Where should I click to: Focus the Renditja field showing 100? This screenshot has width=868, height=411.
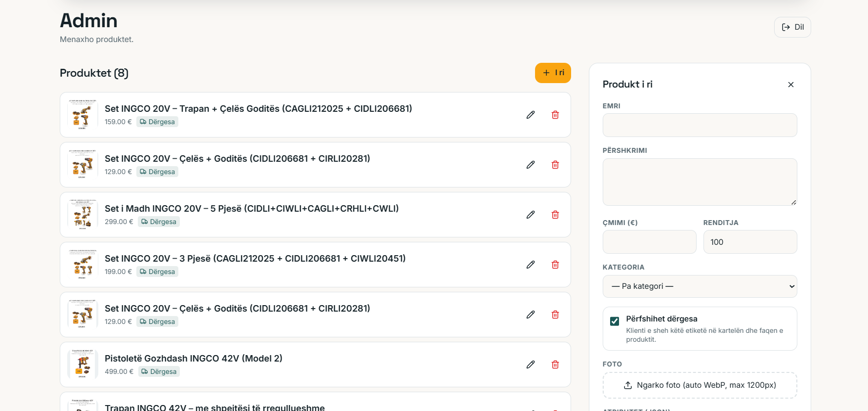point(750,242)
